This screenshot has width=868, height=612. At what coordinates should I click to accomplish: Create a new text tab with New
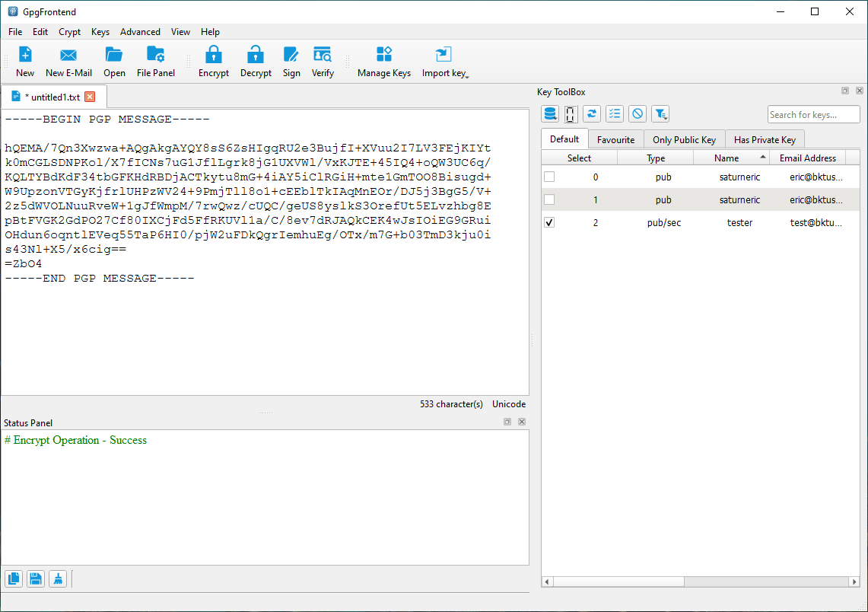(25, 62)
